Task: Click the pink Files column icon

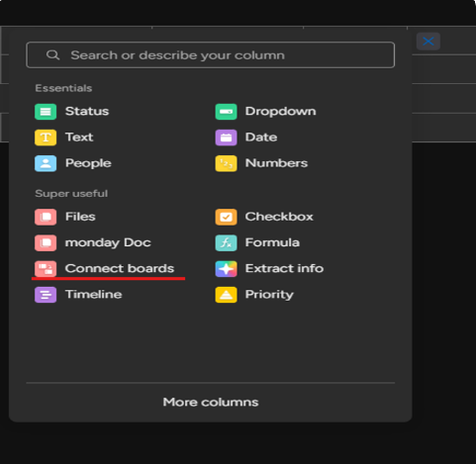Action: [46, 217]
